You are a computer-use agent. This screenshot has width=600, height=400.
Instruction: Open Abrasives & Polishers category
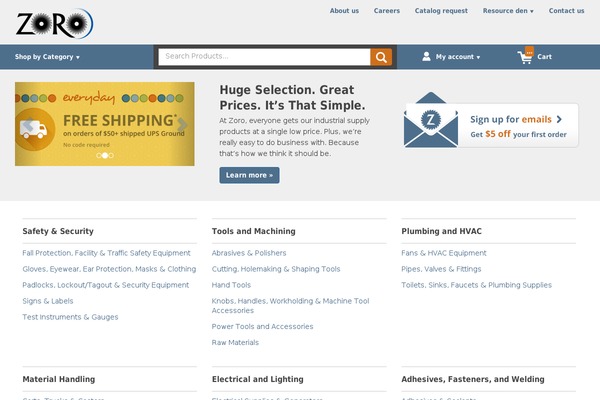pyautogui.click(x=249, y=253)
